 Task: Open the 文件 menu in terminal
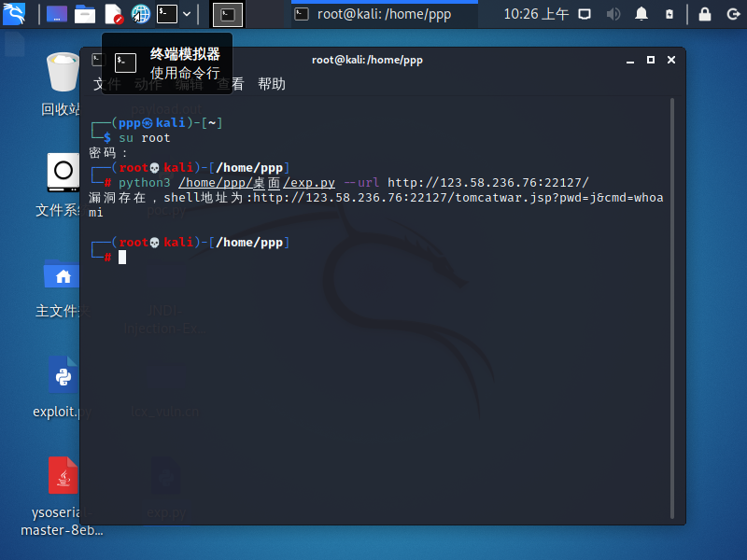click(x=106, y=84)
